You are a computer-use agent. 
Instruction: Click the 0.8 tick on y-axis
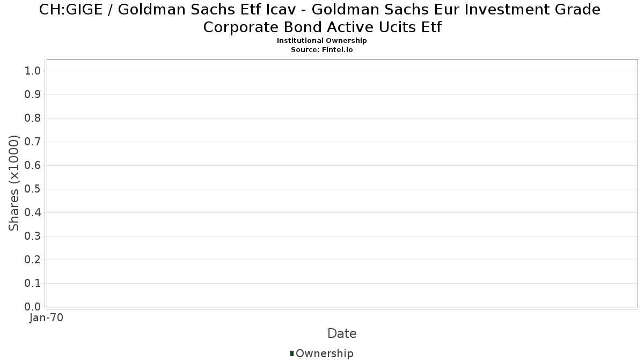click(x=33, y=119)
